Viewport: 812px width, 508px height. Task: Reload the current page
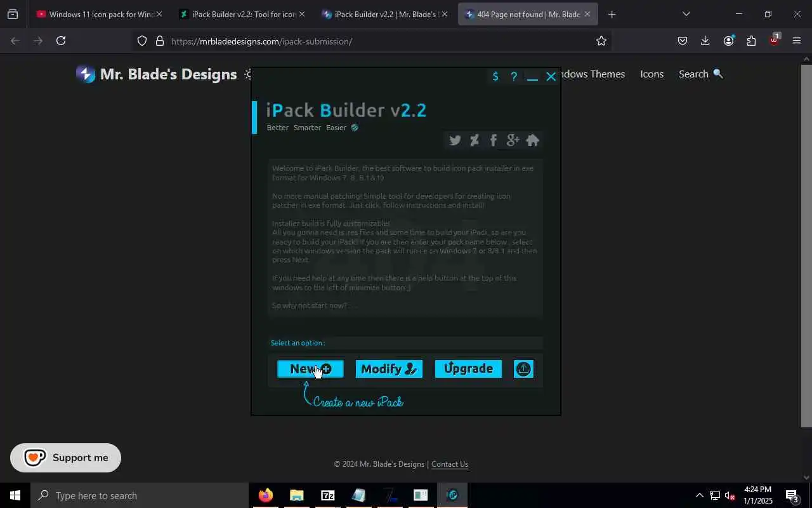[x=61, y=41]
